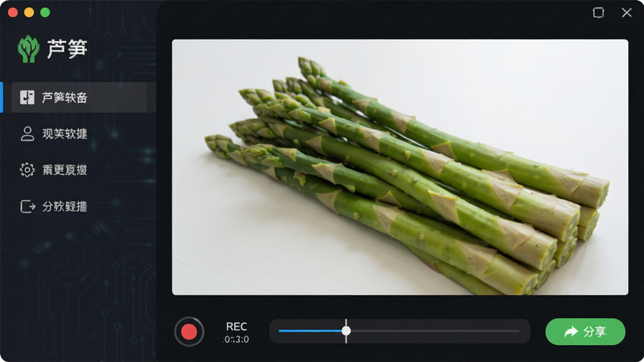Click the asparagus video preview
The image size is (644, 362).
click(x=400, y=167)
